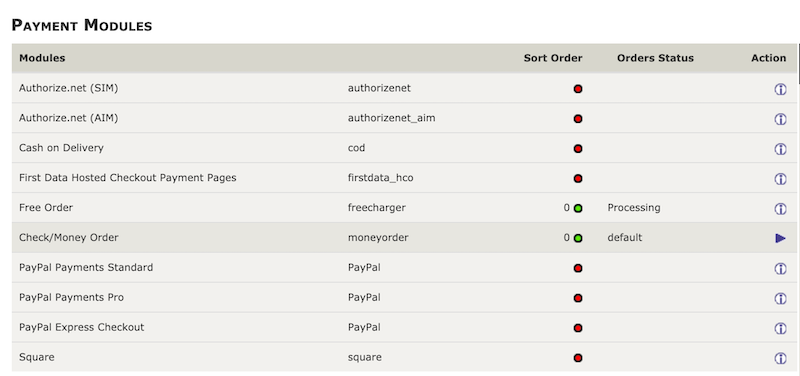800x376 pixels.
Task: Click info icon for PayPal Payments Pro
Action: coord(780,298)
